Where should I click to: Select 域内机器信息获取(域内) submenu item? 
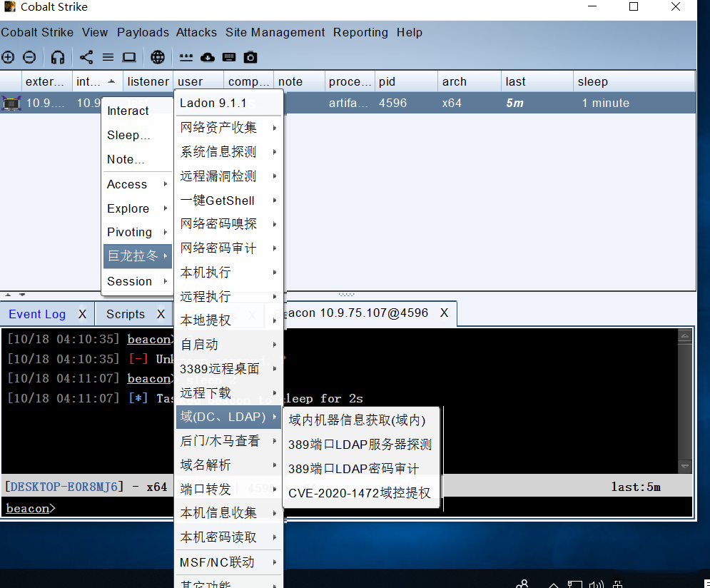(x=361, y=420)
